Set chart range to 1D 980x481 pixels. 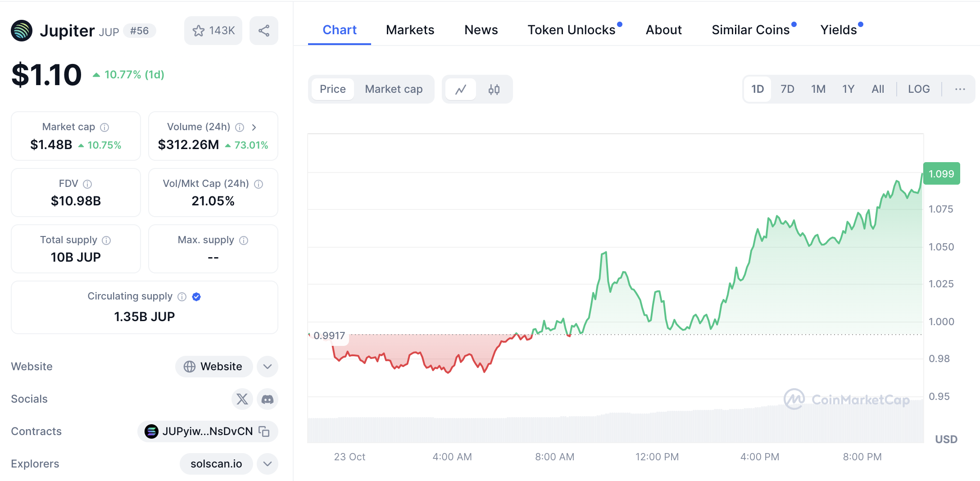click(758, 89)
